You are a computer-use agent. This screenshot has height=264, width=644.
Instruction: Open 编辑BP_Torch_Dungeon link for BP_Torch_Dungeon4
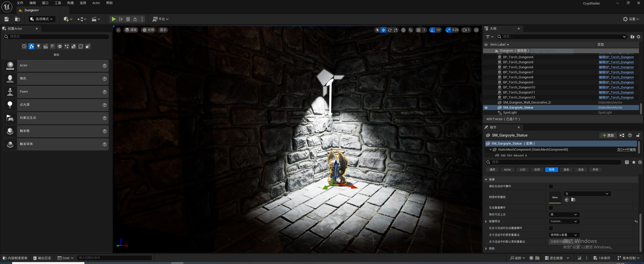[616, 57]
